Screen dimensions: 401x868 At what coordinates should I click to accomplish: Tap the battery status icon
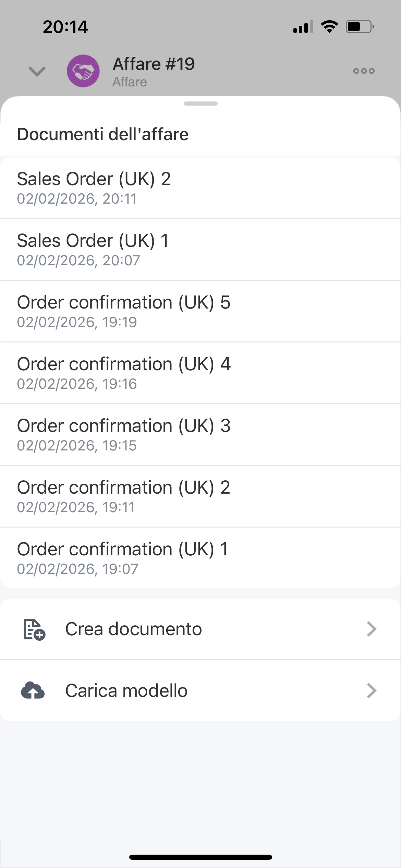[x=360, y=27]
